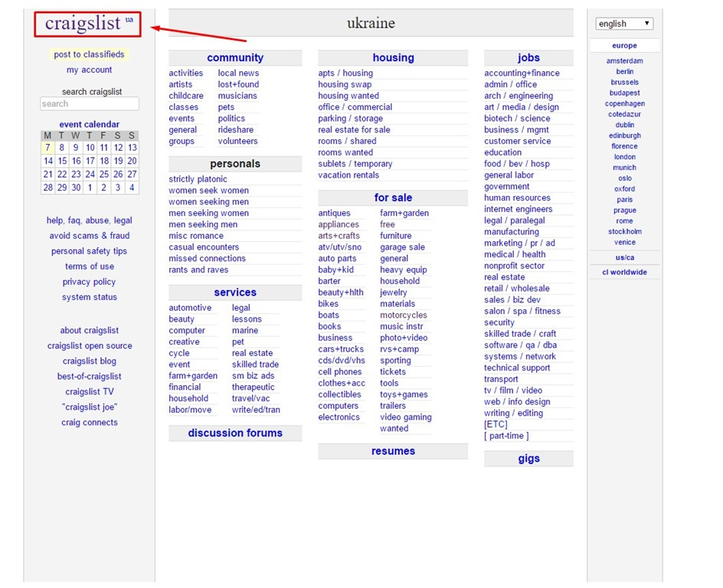
Task: Open the resumes header link
Action: (394, 451)
